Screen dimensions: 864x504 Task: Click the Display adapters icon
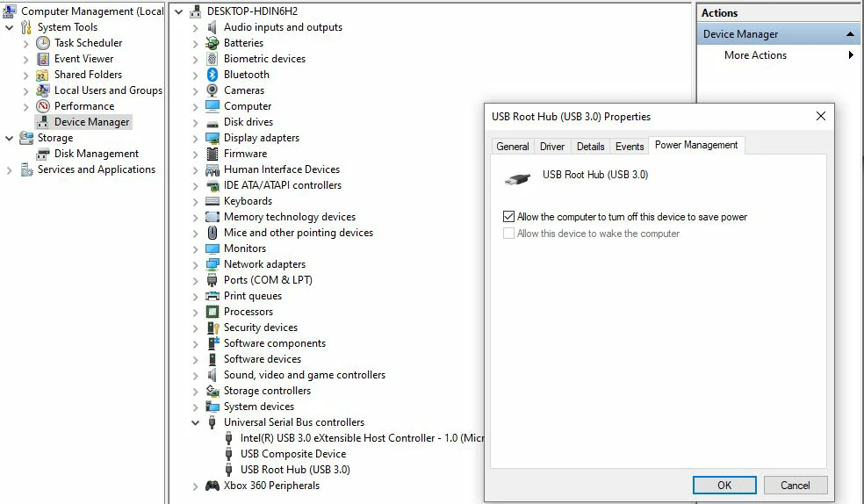click(212, 138)
